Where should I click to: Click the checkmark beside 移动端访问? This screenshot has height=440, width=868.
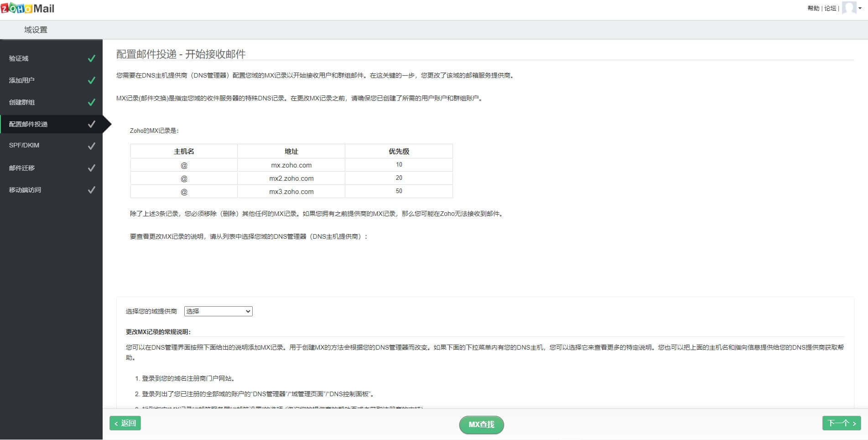pos(92,189)
